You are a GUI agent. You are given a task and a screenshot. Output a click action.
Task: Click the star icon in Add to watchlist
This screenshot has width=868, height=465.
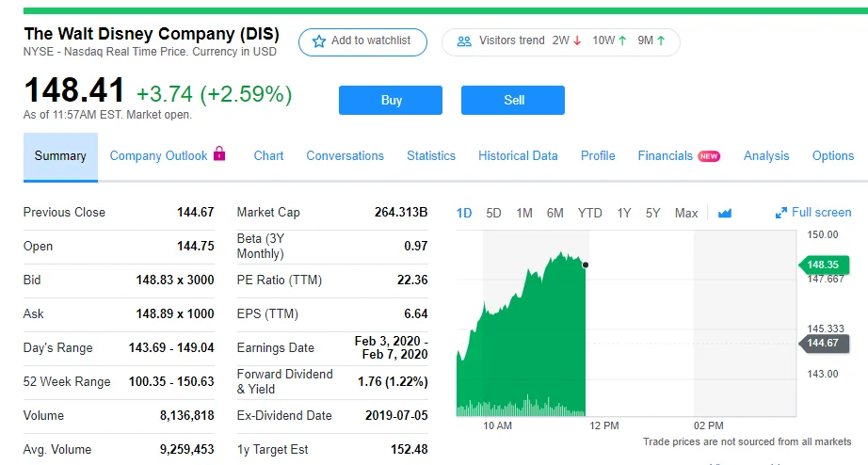point(319,41)
